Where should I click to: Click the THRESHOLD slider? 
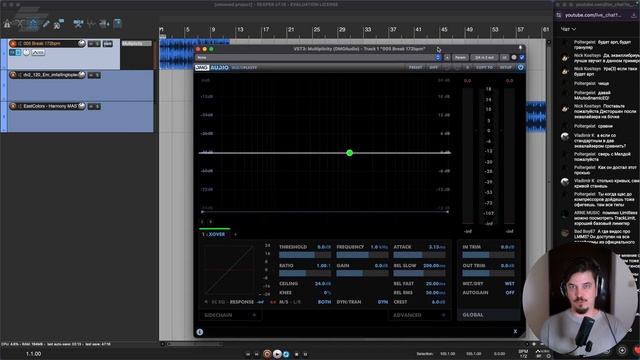305,255
